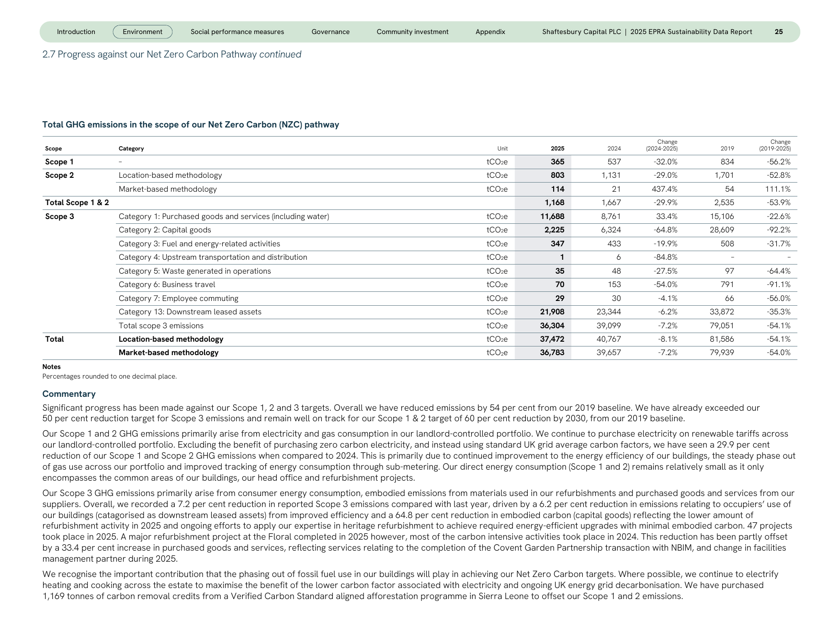Select Scope 1 2025 value 365
The width and height of the screenshot is (840, 623).
(557, 162)
